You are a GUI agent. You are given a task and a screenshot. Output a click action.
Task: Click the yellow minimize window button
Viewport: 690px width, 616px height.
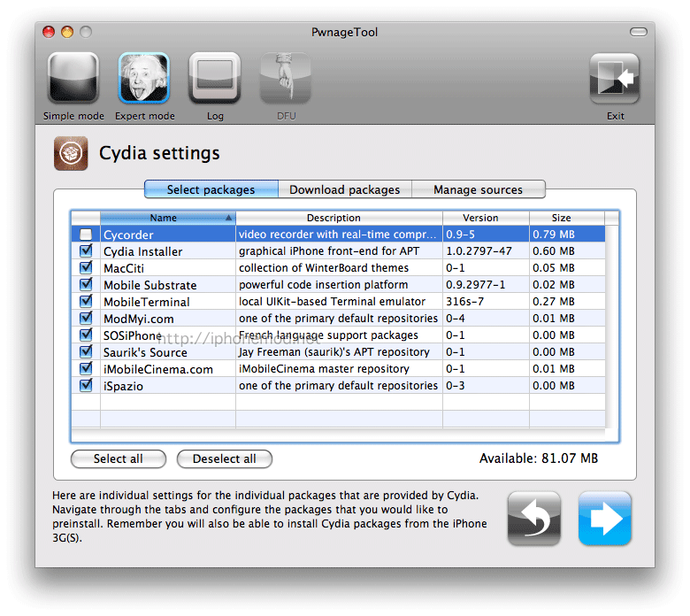(67, 32)
